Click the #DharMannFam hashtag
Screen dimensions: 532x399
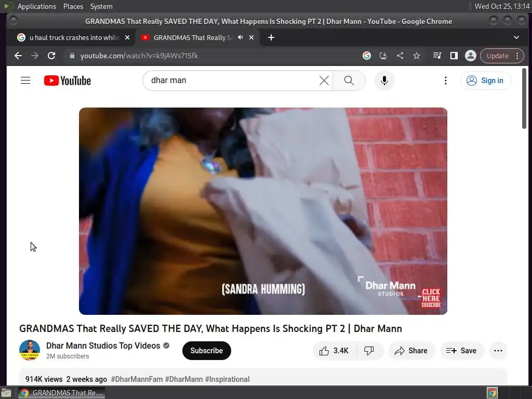[x=137, y=379]
